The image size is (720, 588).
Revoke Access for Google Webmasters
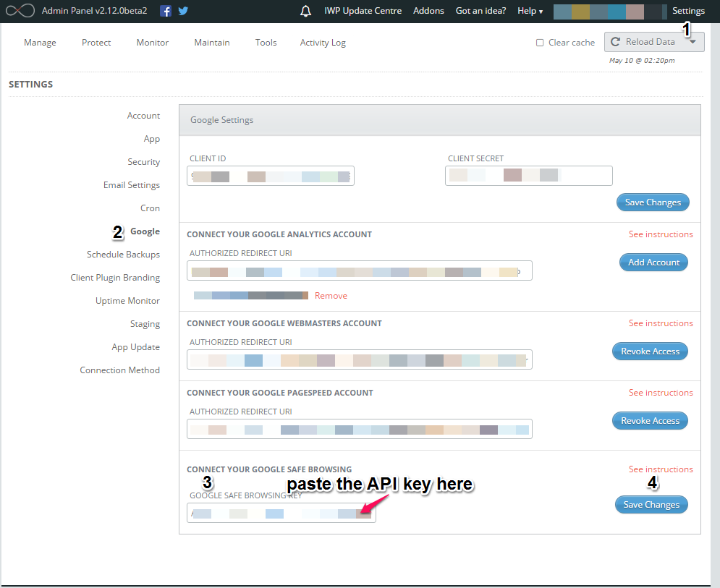[650, 351]
